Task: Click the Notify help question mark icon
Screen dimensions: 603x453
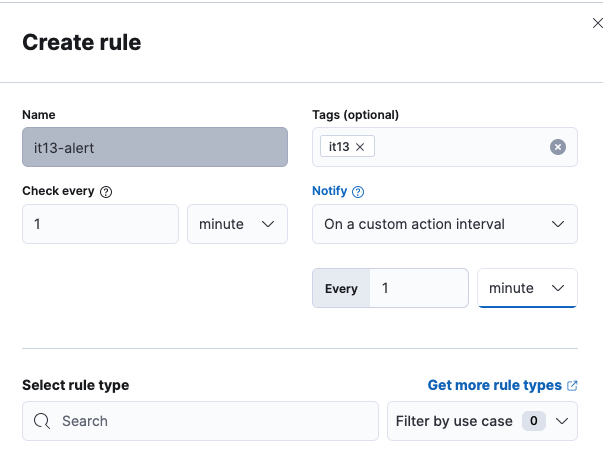Action: click(x=358, y=191)
